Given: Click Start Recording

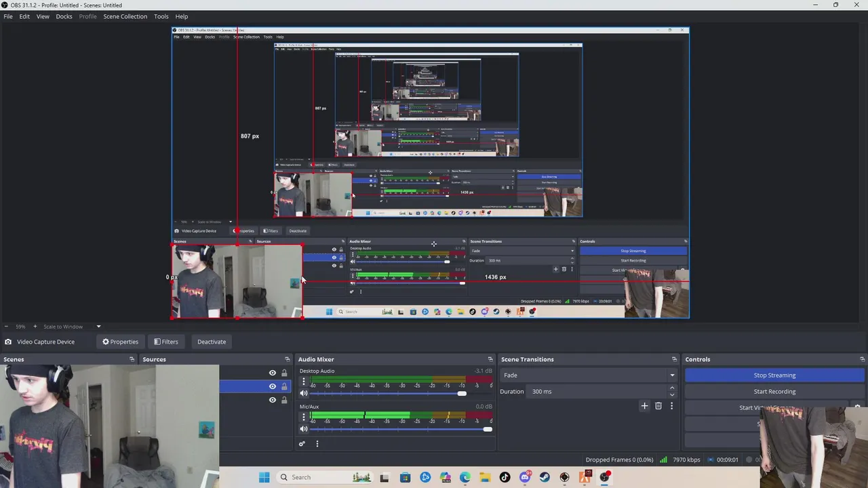Looking at the screenshot, I should coord(774,391).
